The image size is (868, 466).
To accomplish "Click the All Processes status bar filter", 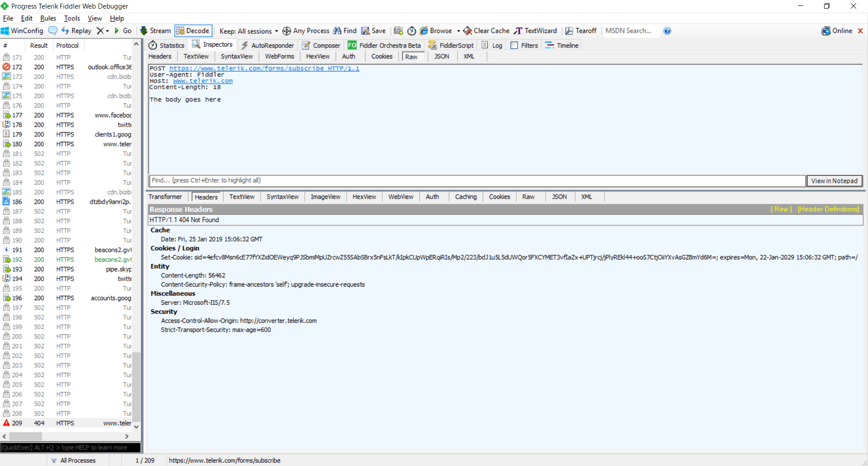I will (73, 461).
